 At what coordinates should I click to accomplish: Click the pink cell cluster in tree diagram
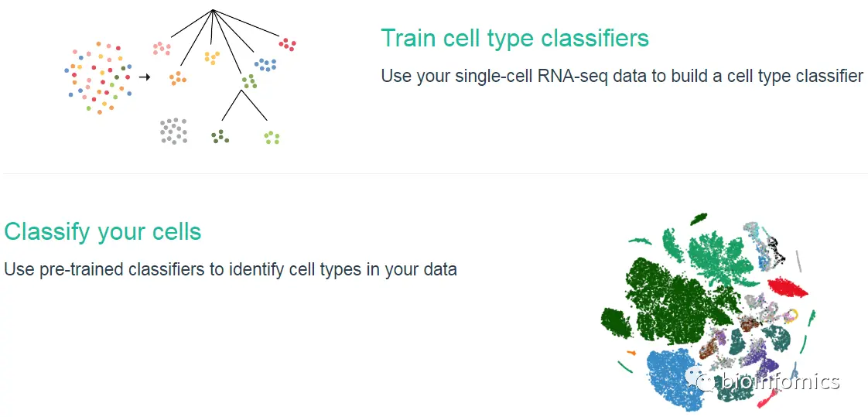[x=162, y=48]
